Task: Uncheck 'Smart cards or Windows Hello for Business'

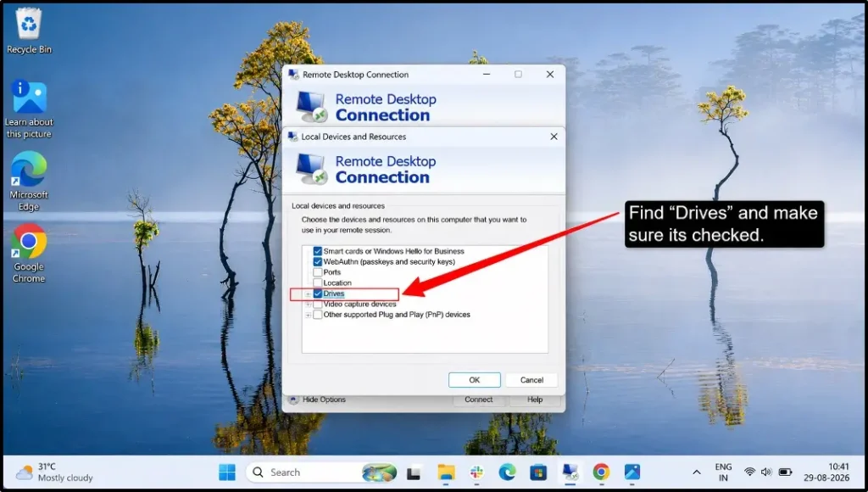Action: (318, 252)
